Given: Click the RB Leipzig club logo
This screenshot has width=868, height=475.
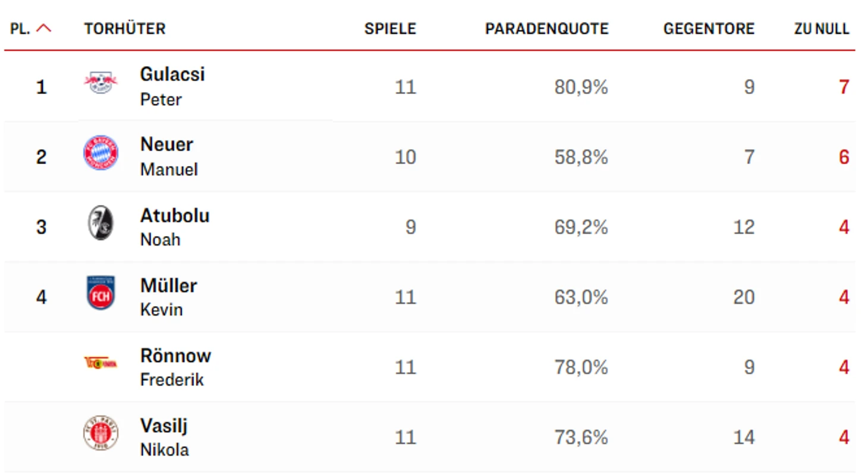Looking at the screenshot, I should 100,82.
